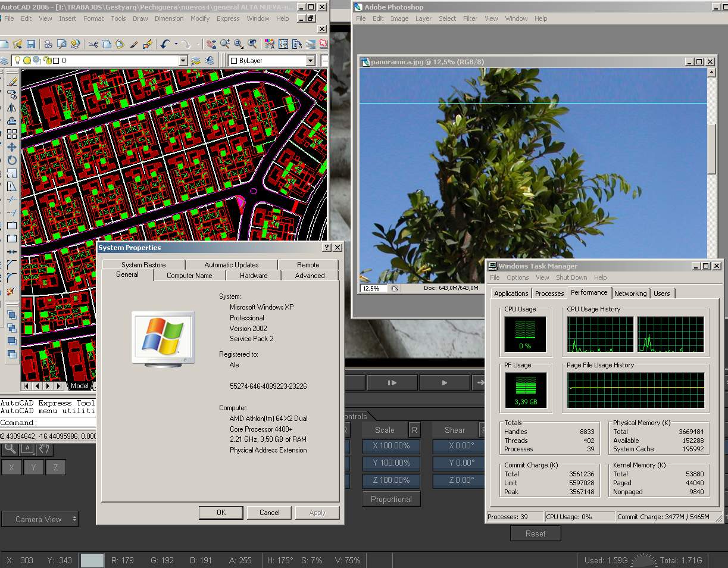The width and height of the screenshot is (728, 568).
Task: Click the R button next to Scale
Action: pyautogui.click(x=414, y=430)
